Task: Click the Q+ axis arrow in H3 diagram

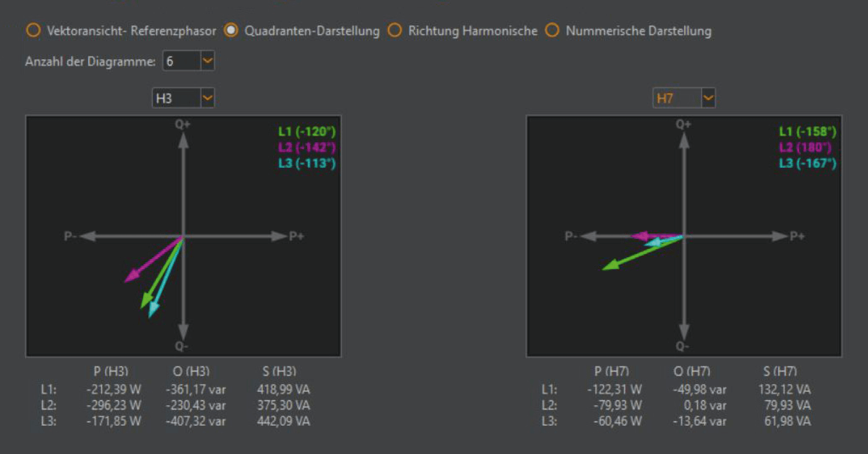Action: point(183,140)
